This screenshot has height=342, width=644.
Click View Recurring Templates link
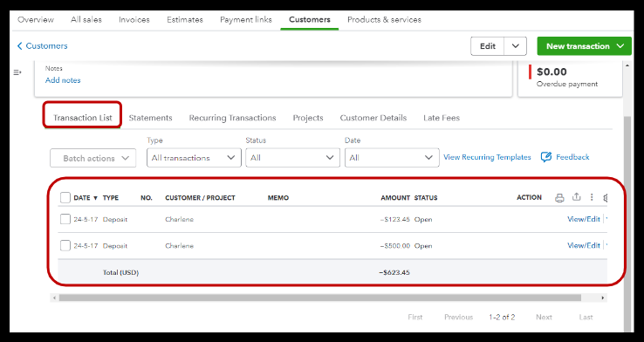[x=487, y=157]
